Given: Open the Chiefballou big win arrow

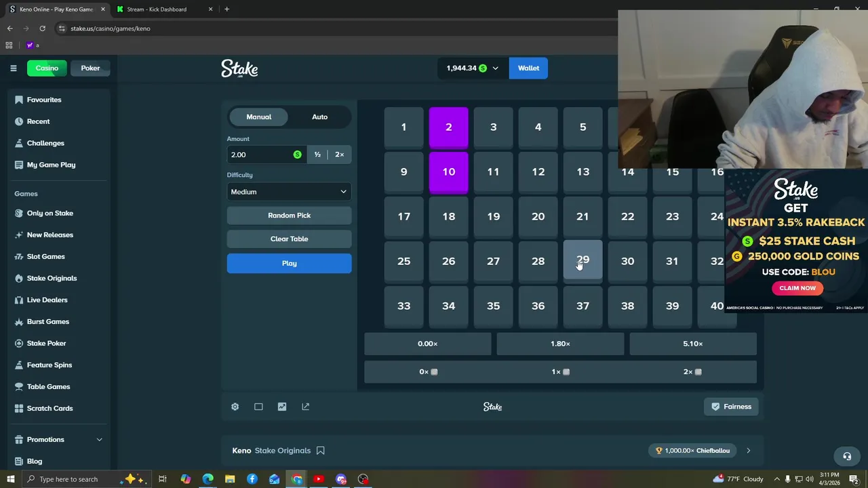Looking at the screenshot, I should click(748, 451).
